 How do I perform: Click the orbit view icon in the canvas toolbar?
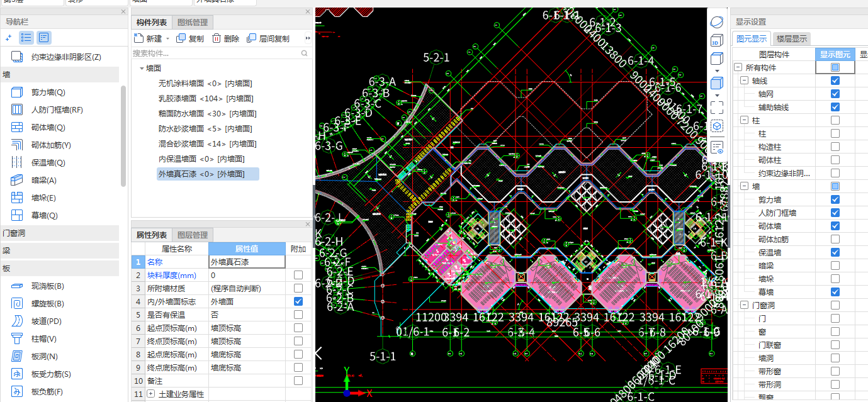(717, 22)
